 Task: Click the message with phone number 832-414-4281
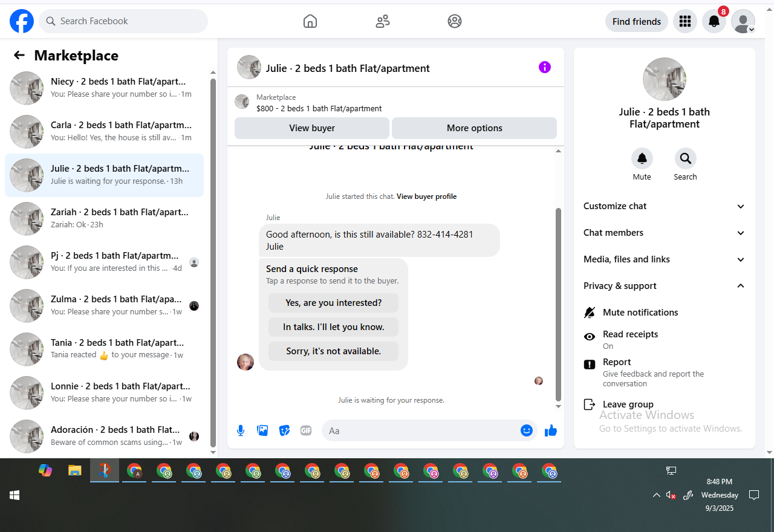pos(379,240)
